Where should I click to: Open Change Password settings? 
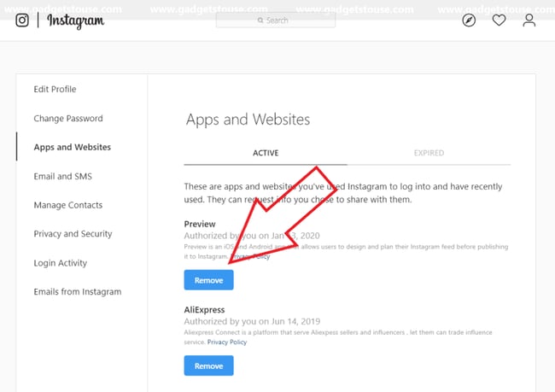point(68,119)
